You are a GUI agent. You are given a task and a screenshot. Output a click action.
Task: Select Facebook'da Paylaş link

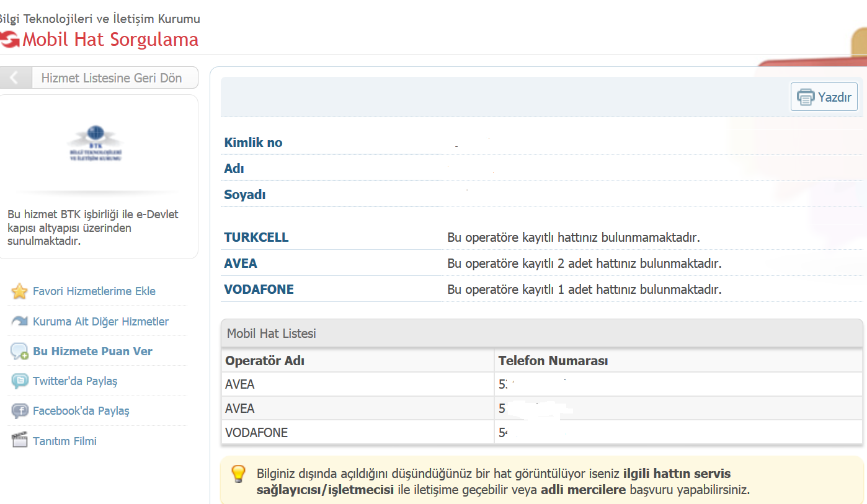(81, 411)
